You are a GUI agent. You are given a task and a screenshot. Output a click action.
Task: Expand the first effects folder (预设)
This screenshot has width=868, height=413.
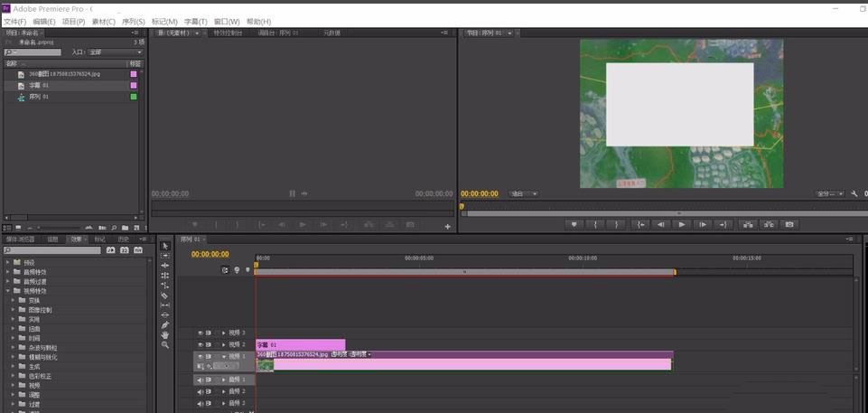(x=8, y=262)
